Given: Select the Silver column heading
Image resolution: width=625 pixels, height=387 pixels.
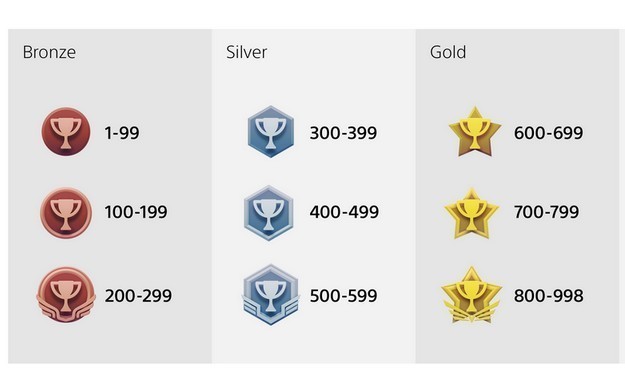Looking at the screenshot, I should [246, 52].
